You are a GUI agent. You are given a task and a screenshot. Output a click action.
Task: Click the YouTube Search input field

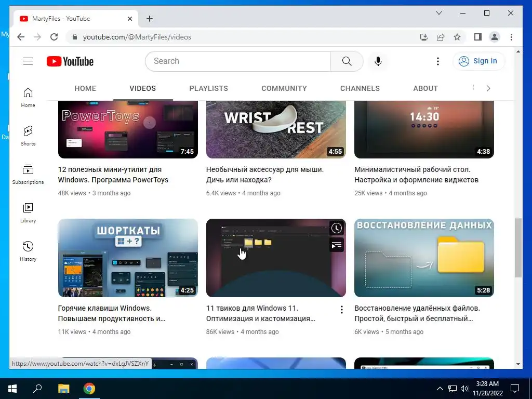(238, 61)
